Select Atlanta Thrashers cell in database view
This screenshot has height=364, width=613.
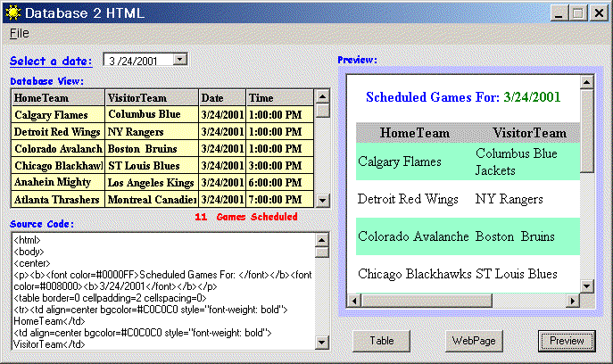click(x=58, y=200)
